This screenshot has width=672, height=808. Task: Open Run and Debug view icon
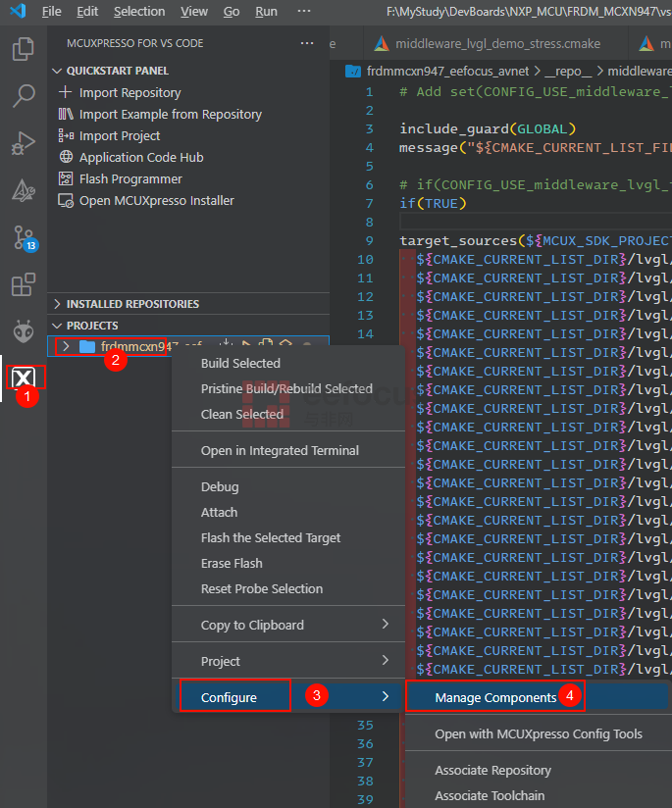coord(24,144)
